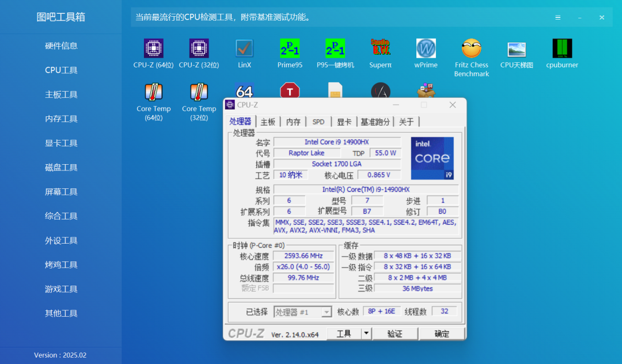Select 其他工具 in the sidebar

point(60,313)
